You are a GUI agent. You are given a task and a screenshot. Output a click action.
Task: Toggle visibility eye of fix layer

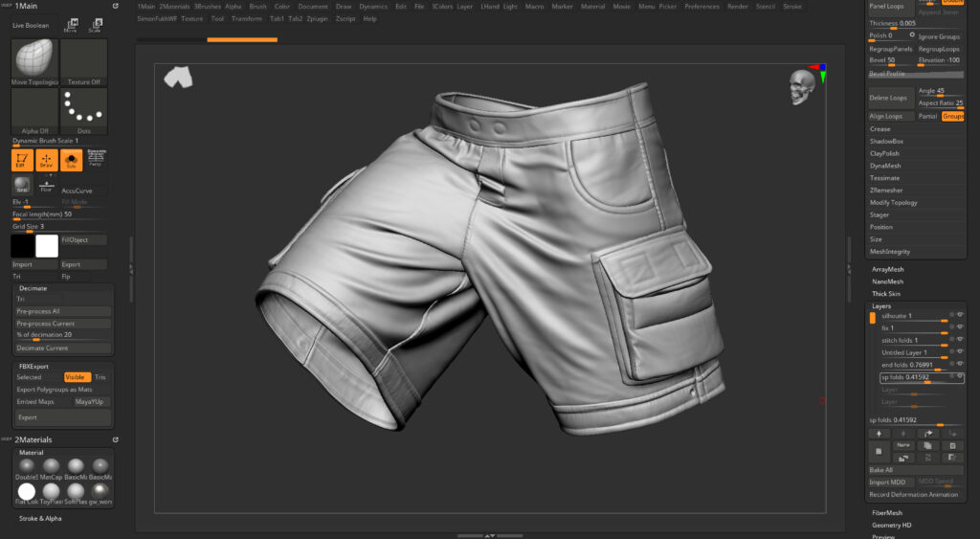(x=960, y=327)
